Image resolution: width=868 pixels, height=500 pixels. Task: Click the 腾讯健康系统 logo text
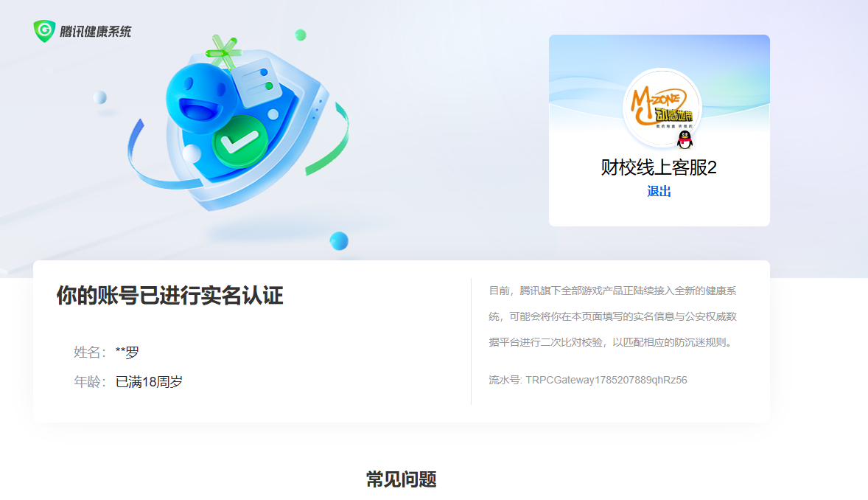point(95,32)
